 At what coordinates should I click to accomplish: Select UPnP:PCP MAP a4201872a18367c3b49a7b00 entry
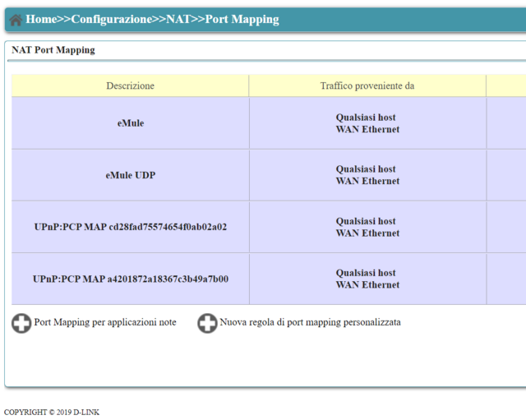click(x=130, y=279)
